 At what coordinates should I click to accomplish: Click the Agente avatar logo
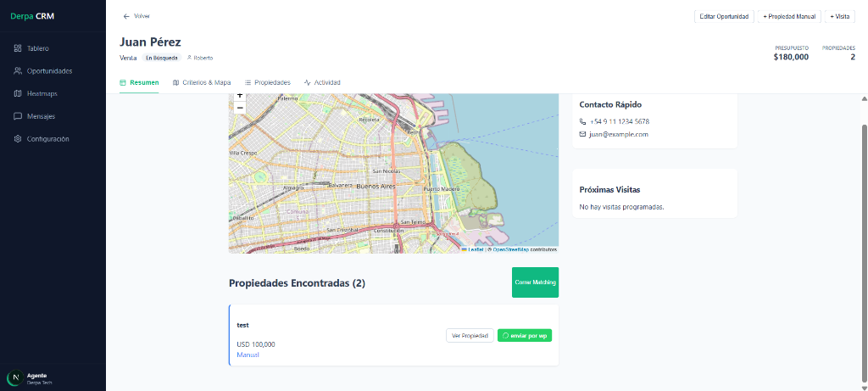point(14,378)
